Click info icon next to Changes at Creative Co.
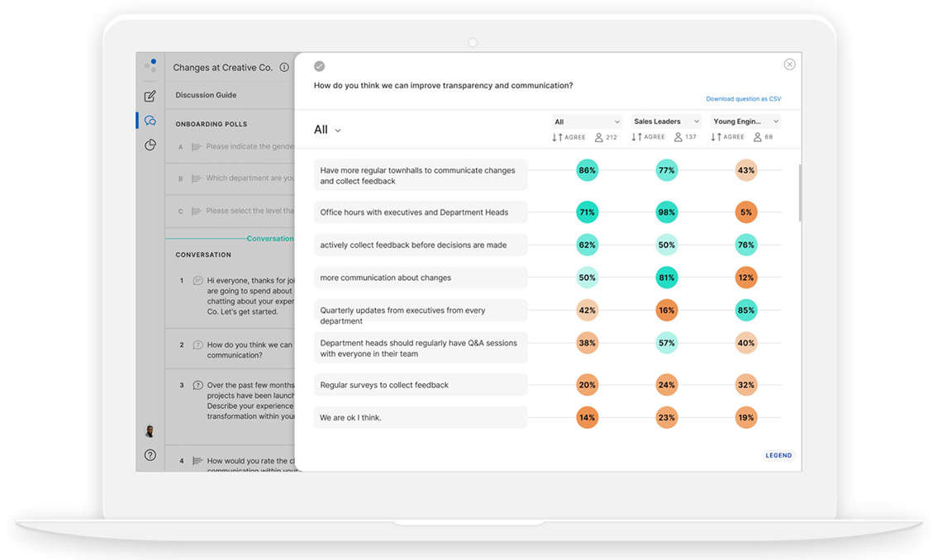 click(x=284, y=67)
